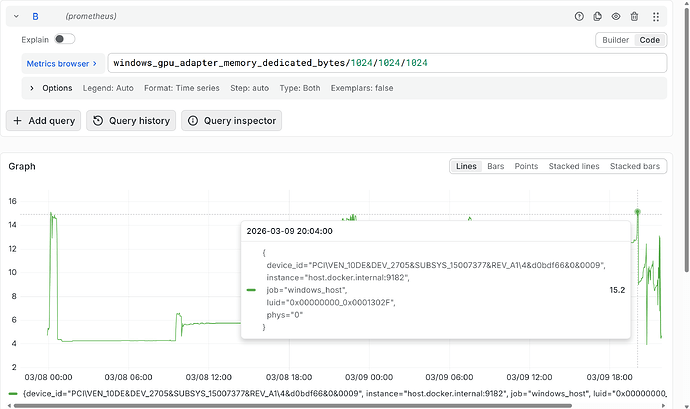Collapse query B row chevron
690x409 pixels.
[x=16, y=16]
